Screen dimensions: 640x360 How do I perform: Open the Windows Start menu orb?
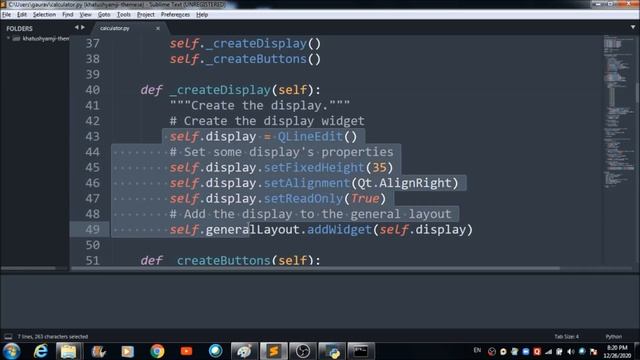(x=11, y=351)
